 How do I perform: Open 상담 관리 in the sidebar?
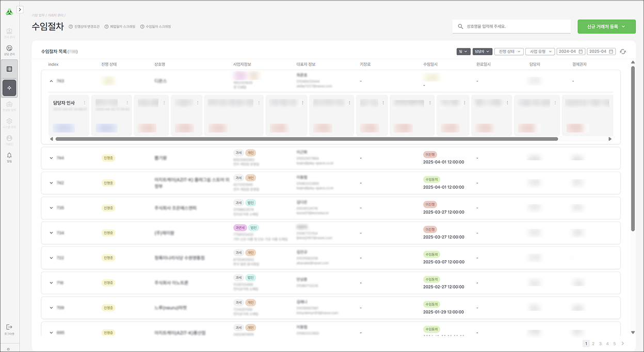9,50
